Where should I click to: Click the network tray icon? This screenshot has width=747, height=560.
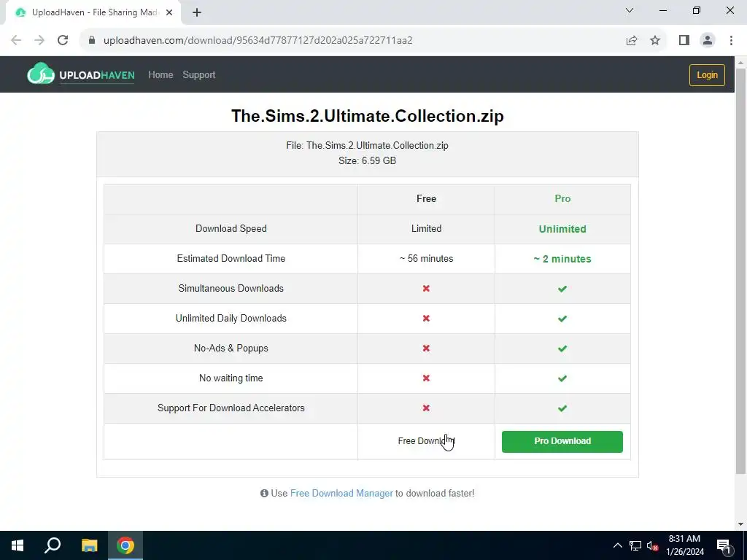pyautogui.click(x=635, y=545)
